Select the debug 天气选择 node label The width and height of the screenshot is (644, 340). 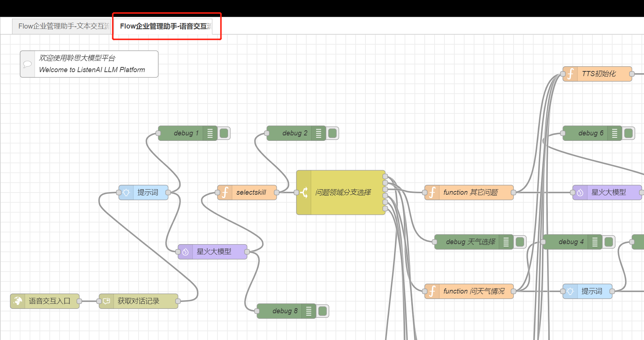tap(471, 242)
